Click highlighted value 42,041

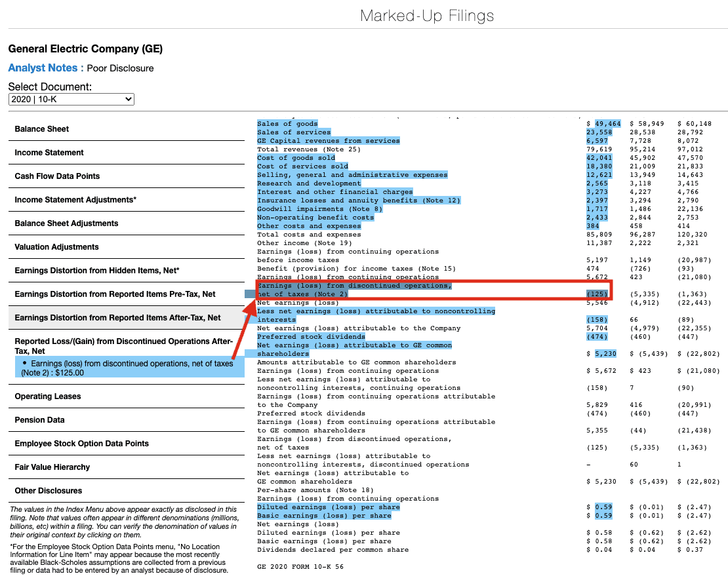click(599, 158)
